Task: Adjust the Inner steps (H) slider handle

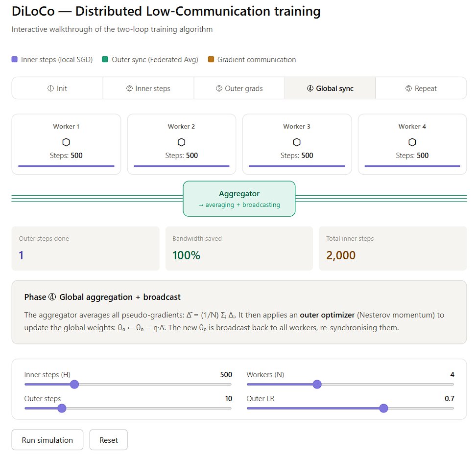Action: click(x=74, y=385)
